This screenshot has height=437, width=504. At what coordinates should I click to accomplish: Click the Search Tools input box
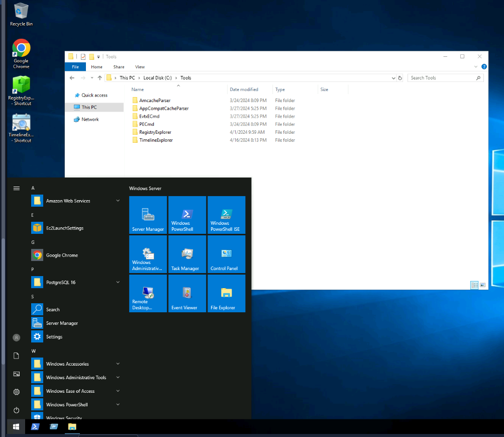tap(441, 78)
